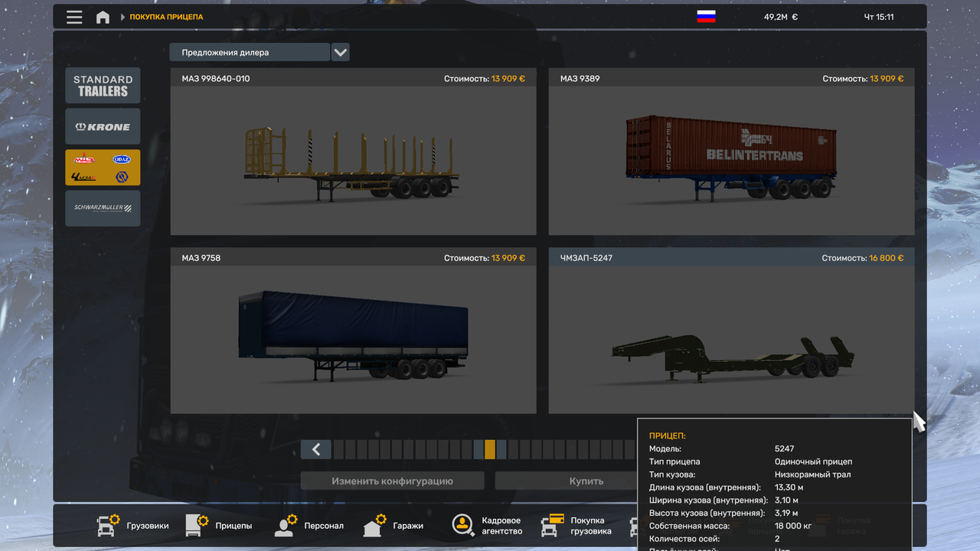Screen dimensions: 980x551
Task: Select the Schwarzmüller brand logo
Action: pos(103,208)
